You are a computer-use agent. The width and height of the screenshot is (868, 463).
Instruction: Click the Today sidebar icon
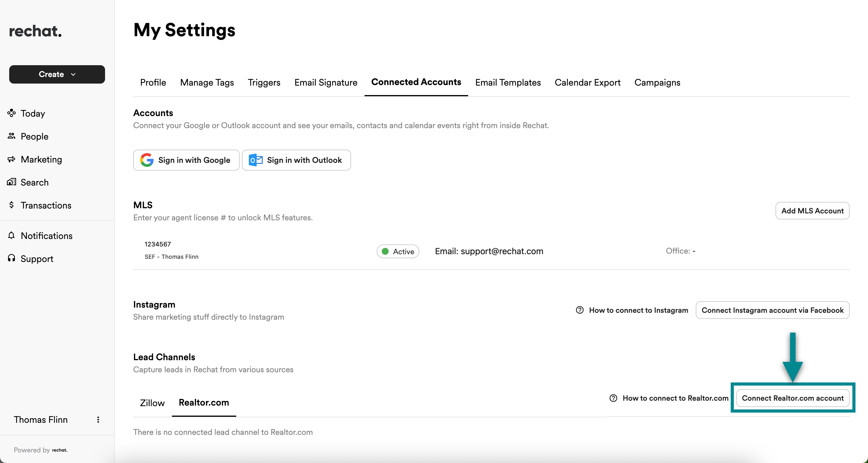[11, 113]
